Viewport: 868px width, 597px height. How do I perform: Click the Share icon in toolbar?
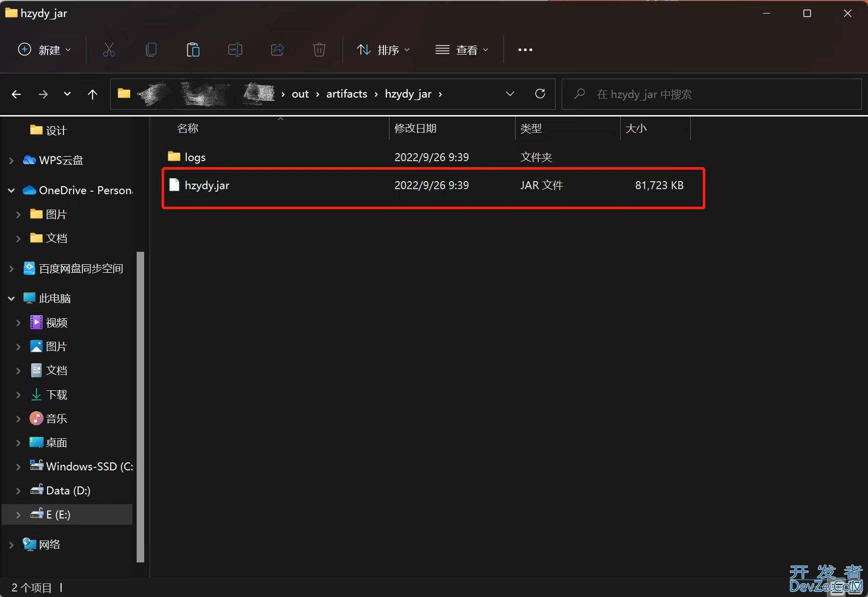point(277,50)
